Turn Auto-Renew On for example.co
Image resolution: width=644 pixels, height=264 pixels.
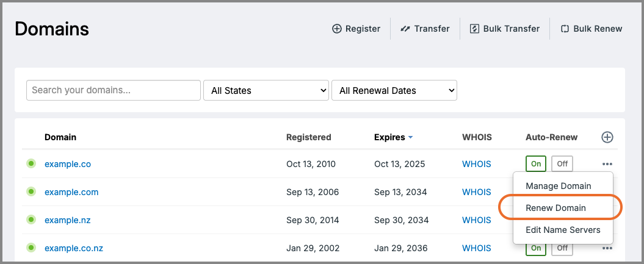tap(536, 164)
